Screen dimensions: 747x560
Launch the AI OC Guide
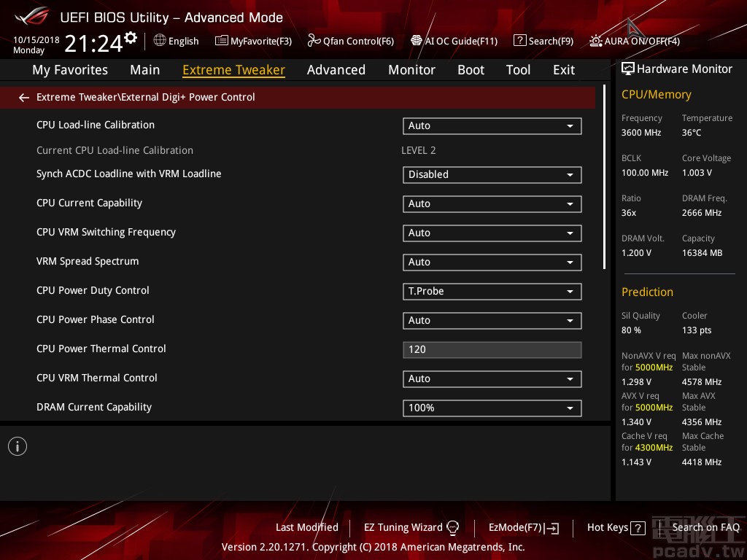point(454,41)
